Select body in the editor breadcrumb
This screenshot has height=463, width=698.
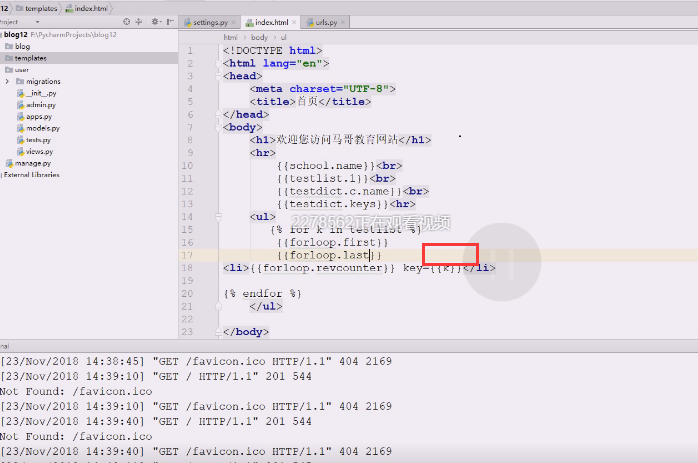tap(259, 37)
